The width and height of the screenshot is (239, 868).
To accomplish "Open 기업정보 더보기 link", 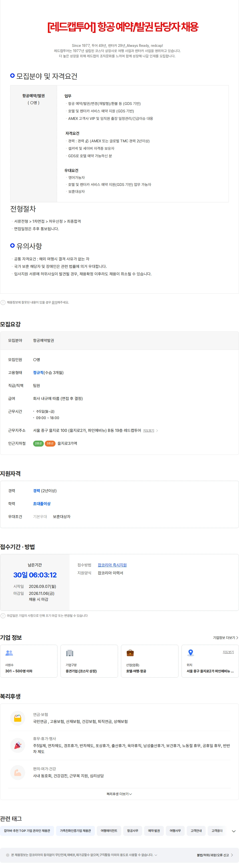I will click(x=225, y=637).
